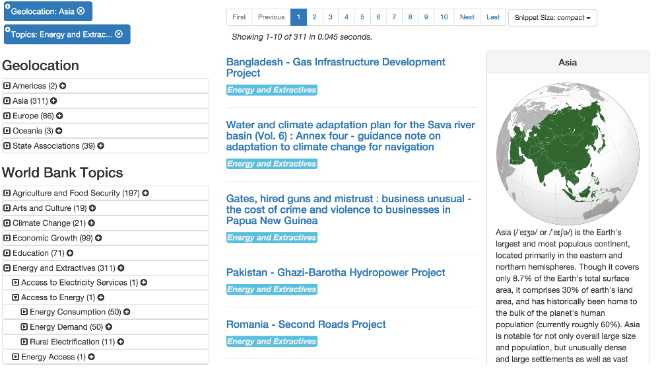This screenshot has height=378, width=660.
Task: Click plus icon for Agriculture and Food Security
Action: click(145, 193)
